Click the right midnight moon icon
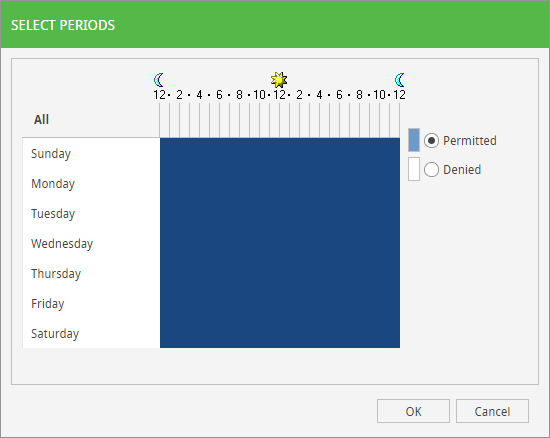 (x=400, y=80)
